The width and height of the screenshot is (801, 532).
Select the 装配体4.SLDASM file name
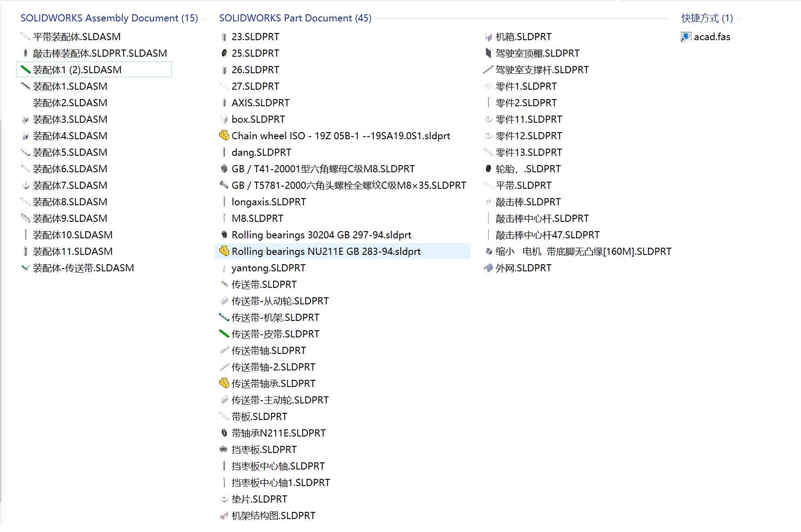(x=70, y=136)
